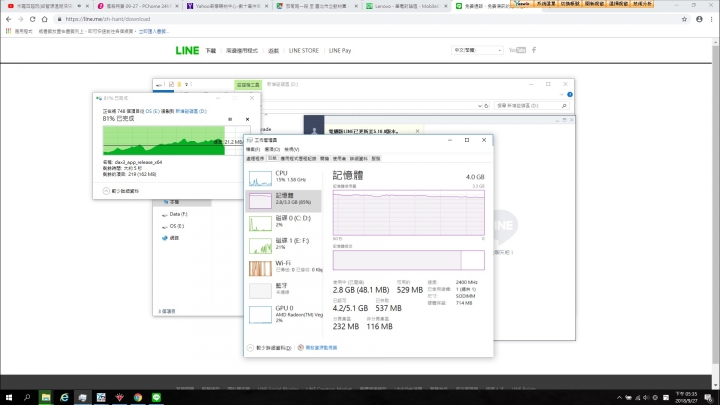Reload the current Chrome page
Screen dimensions: 720x405
point(32,19)
